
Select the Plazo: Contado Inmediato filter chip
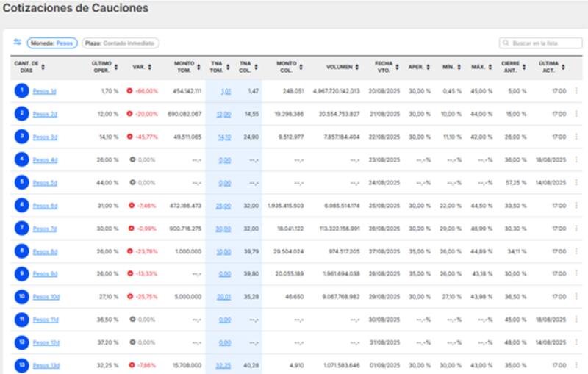click(x=121, y=43)
